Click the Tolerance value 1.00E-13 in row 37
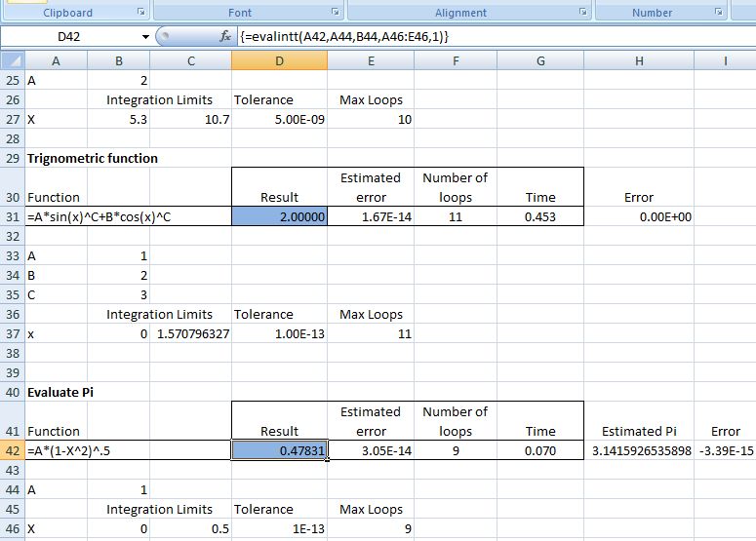Image resolution: width=756 pixels, height=541 pixels. click(x=280, y=333)
